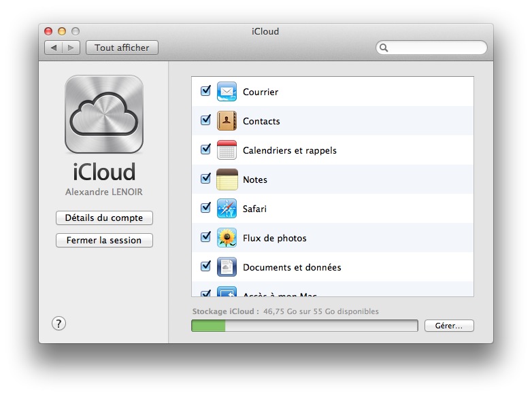Click Fermer la session to sign out
Viewport: 532px width, 397px height.
[104, 241]
